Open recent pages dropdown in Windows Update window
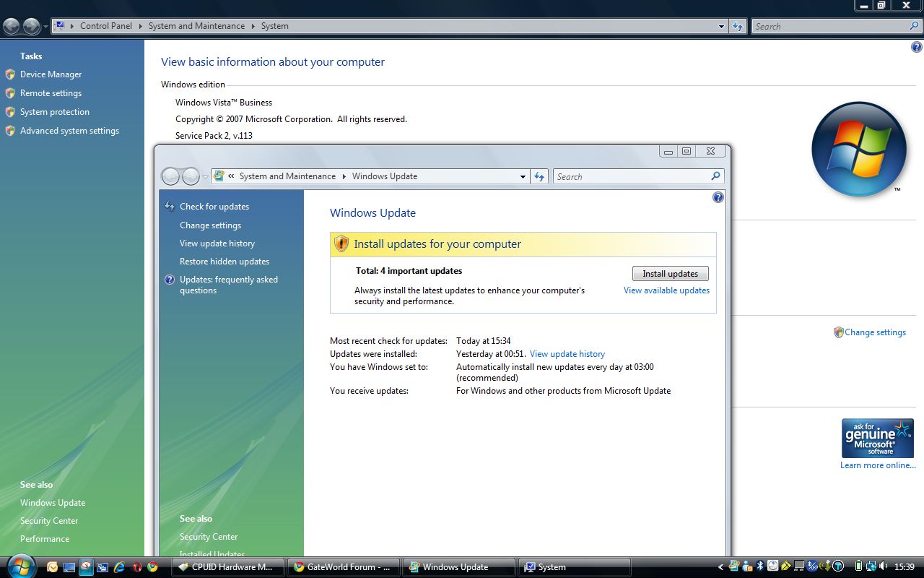The width and height of the screenshot is (924, 578). click(205, 176)
